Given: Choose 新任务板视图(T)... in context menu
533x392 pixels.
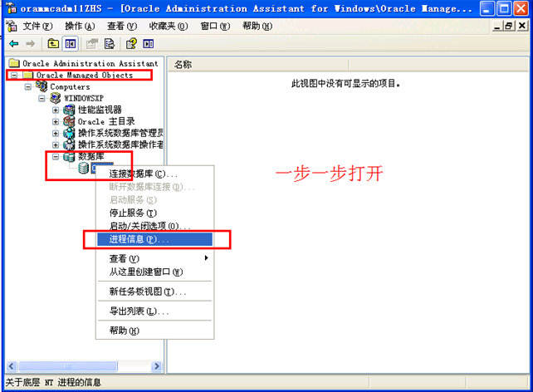Looking at the screenshot, I should [154, 292].
